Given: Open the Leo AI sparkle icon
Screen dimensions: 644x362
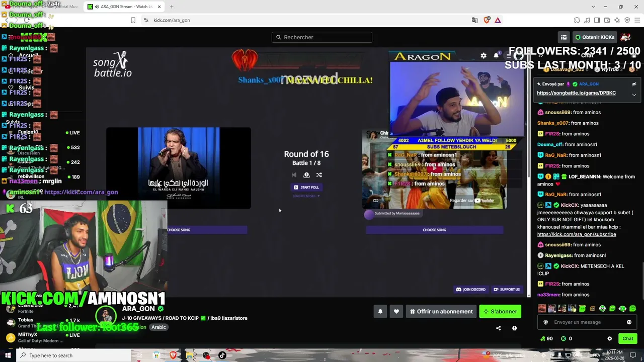Looking at the screenshot, I should (x=617, y=20).
